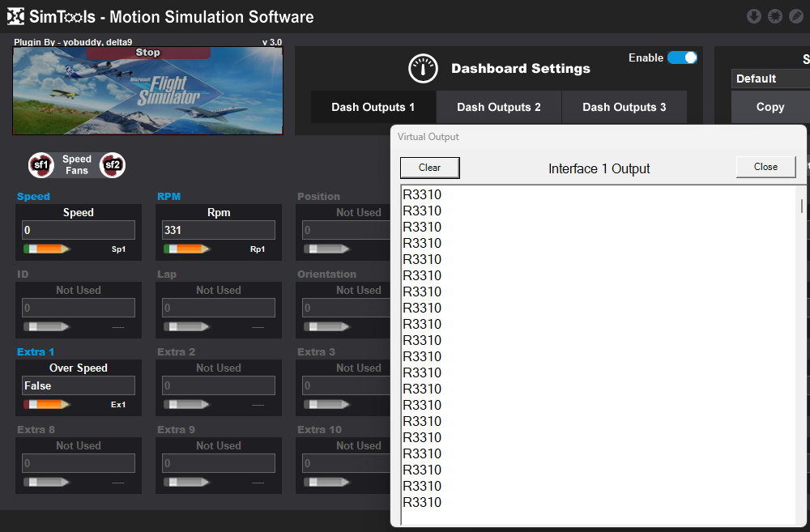Click the Over Speed pencil edit icon

point(47,404)
